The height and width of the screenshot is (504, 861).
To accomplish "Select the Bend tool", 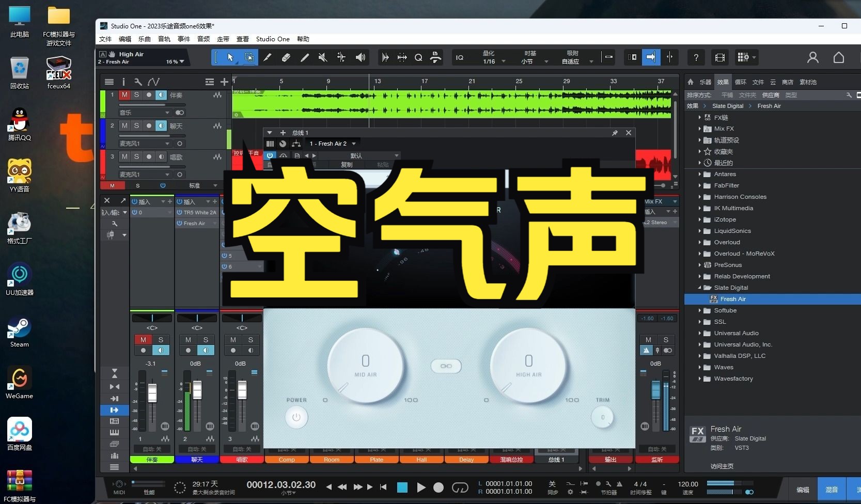I will coord(341,57).
